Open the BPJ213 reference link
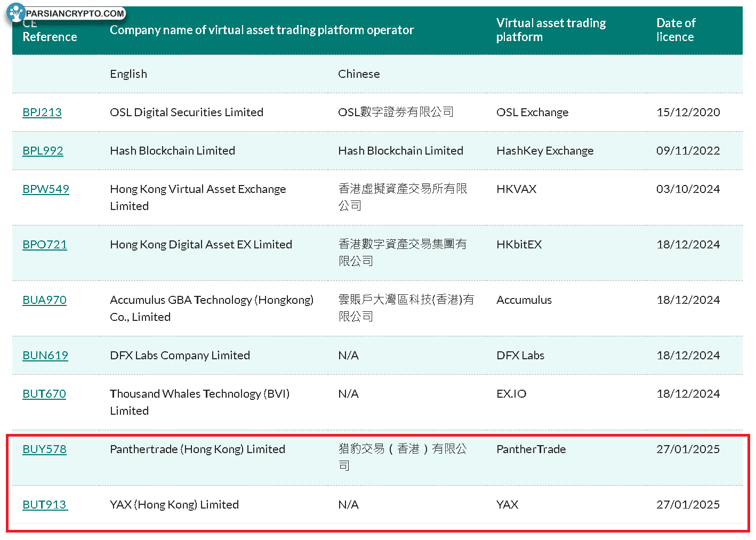 [x=42, y=112]
